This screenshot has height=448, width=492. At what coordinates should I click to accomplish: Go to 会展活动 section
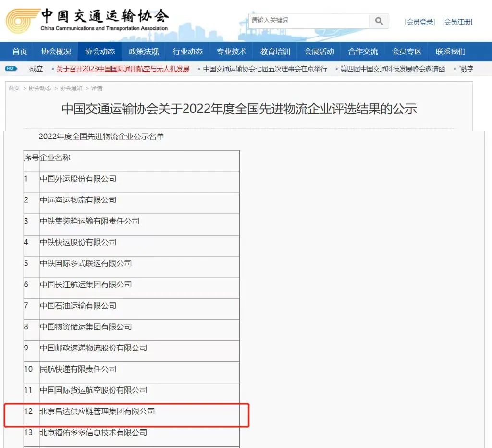pyautogui.click(x=319, y=51)
